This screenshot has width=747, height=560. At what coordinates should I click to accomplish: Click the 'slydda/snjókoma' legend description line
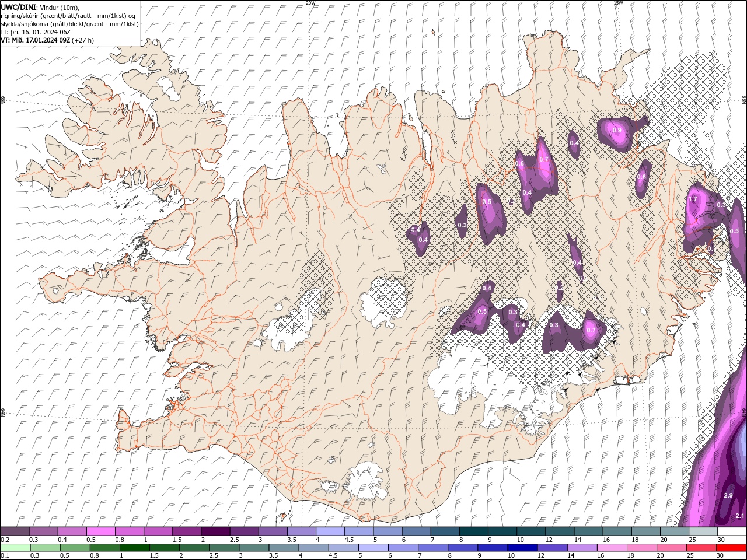69,24
